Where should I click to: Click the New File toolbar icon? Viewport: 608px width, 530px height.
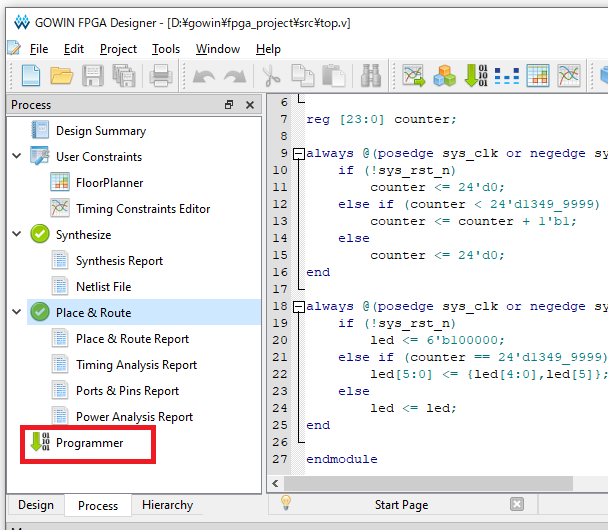click(x=30, y=75)
